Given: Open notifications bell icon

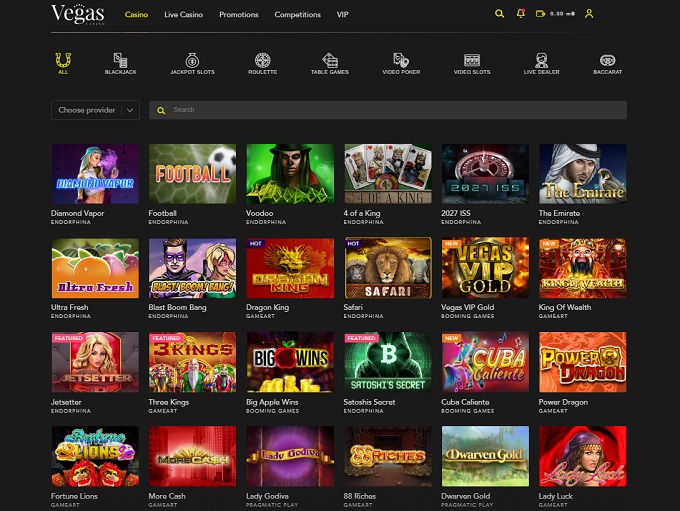Looking at the screenshot, I should 521,13.
